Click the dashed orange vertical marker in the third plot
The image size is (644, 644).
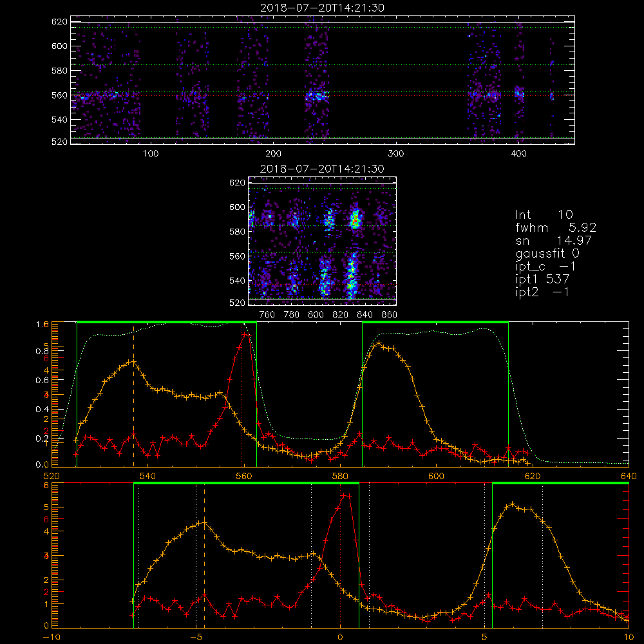tap(133, 396)
